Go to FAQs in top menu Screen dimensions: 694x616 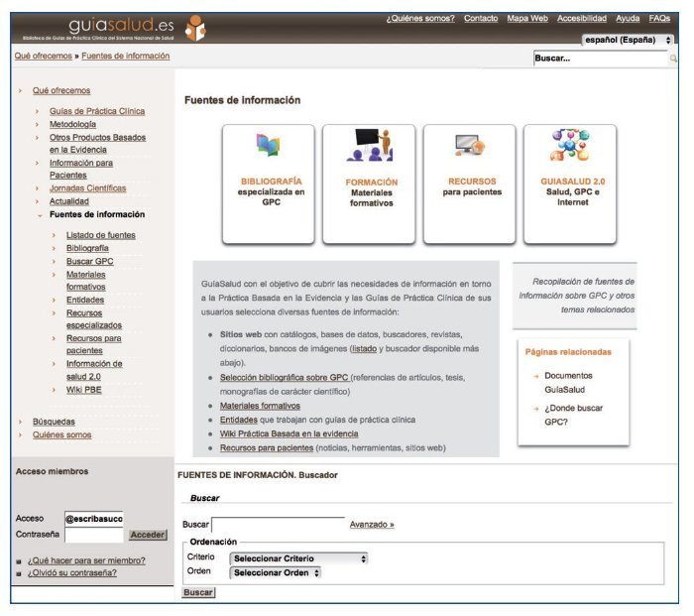(659, 19)
